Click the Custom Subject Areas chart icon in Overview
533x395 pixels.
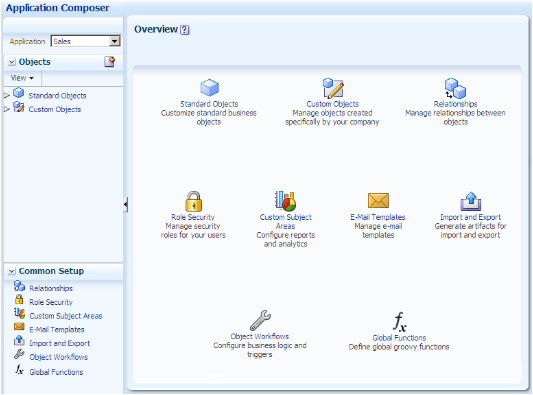[286, 201]
